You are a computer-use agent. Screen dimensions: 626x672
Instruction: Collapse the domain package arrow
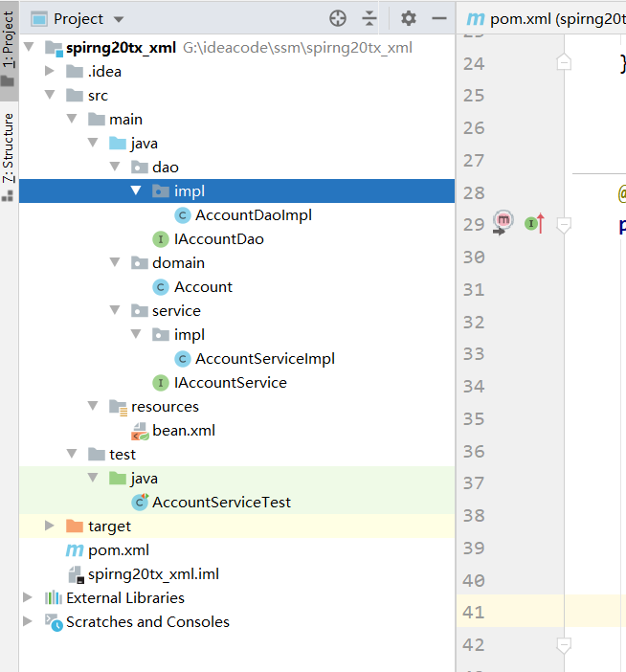(115, 262)
